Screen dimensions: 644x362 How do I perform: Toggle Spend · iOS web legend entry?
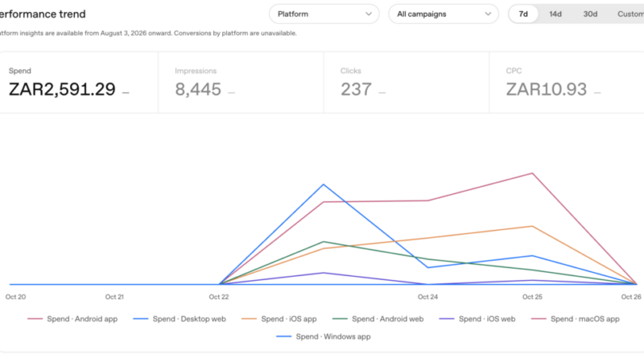pos(477,319)
